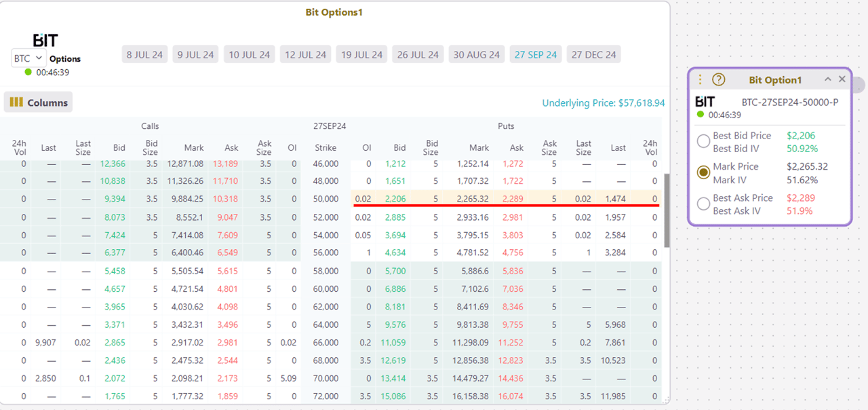Switch to the 8 JUL 24 expiry tab
Image resolution: width=868 pixels, height=410 pixels.
coord(144,54)
